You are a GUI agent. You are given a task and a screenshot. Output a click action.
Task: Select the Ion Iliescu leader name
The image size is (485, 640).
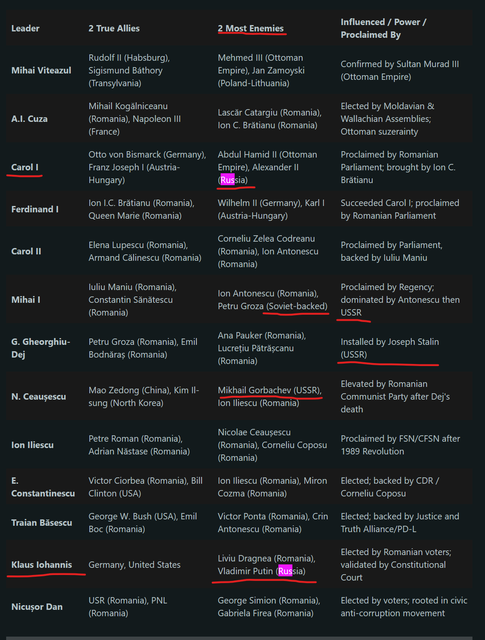(32, 445)
